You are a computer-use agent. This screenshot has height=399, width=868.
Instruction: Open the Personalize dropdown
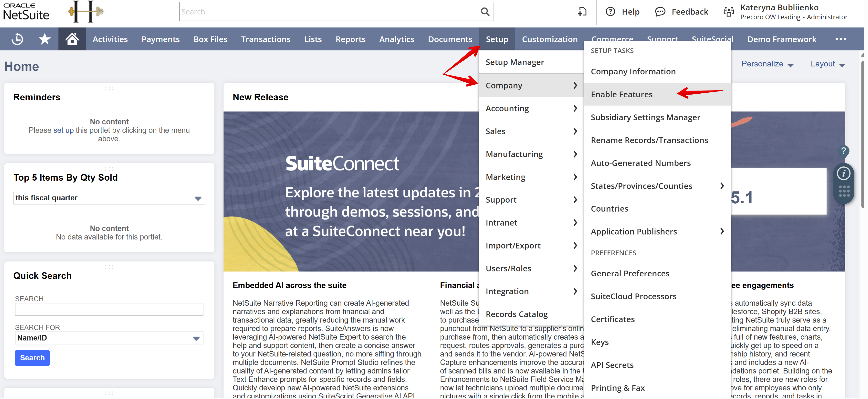pyautogui.click(x=767, y=64)
